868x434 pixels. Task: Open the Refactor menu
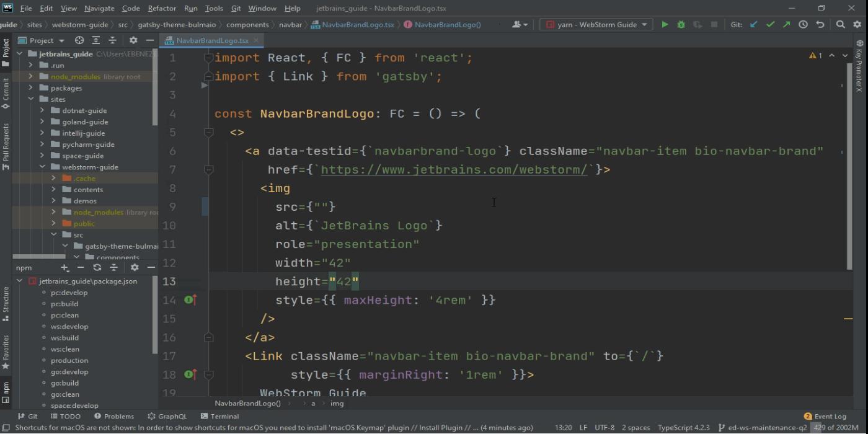(x=161, y=8)
